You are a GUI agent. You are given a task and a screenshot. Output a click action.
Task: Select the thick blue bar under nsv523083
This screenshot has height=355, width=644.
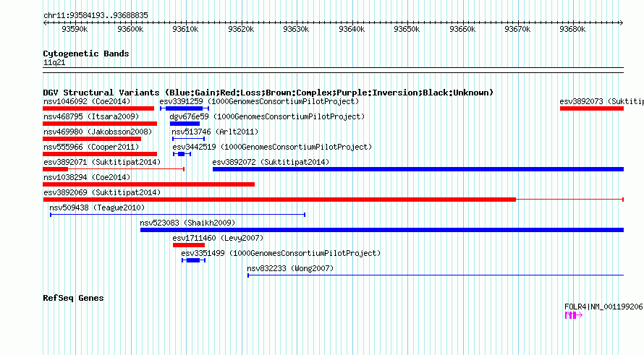[382, 230]
